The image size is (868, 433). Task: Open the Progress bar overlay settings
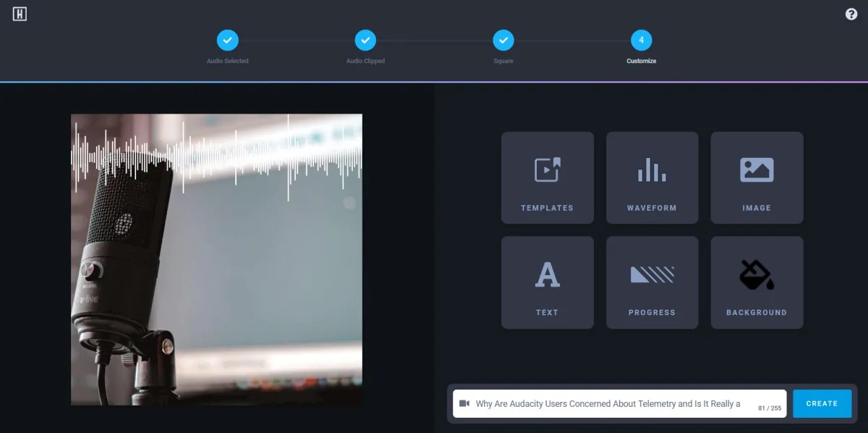point(652,282)
